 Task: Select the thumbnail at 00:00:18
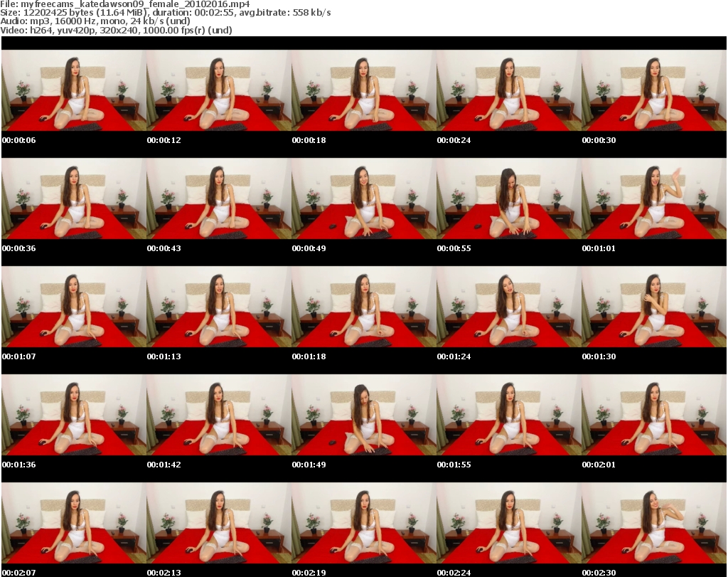(x=363, y=90)
